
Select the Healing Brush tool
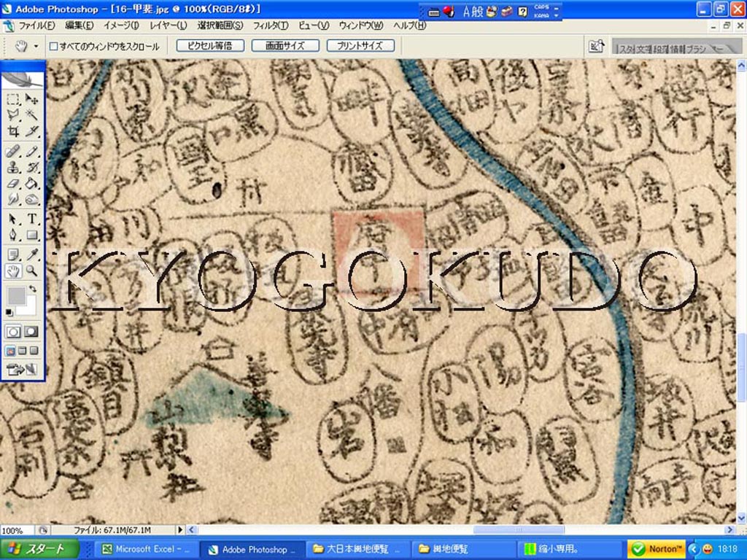13,152
